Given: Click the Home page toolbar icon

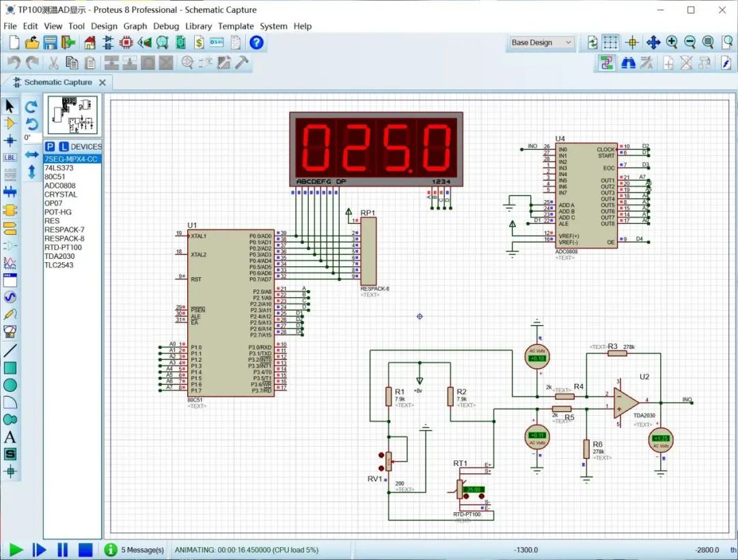Looking at the screenshot, I should (x=90, y=42).
